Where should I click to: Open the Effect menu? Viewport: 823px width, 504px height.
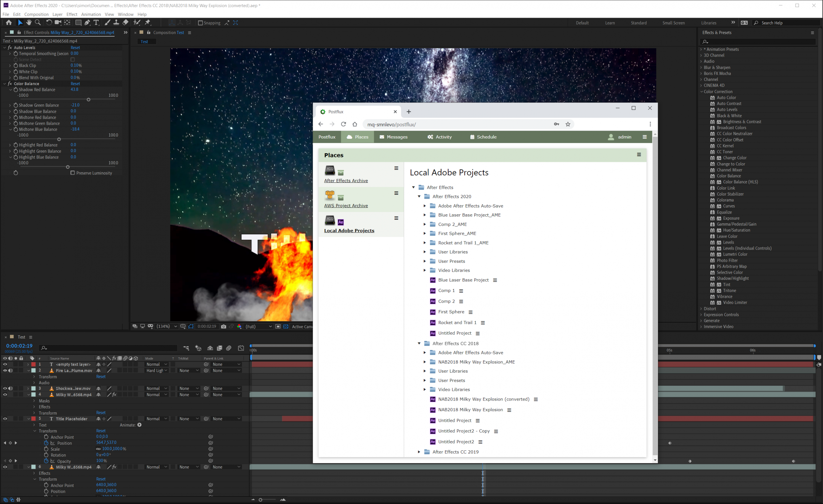coord(72,14)
